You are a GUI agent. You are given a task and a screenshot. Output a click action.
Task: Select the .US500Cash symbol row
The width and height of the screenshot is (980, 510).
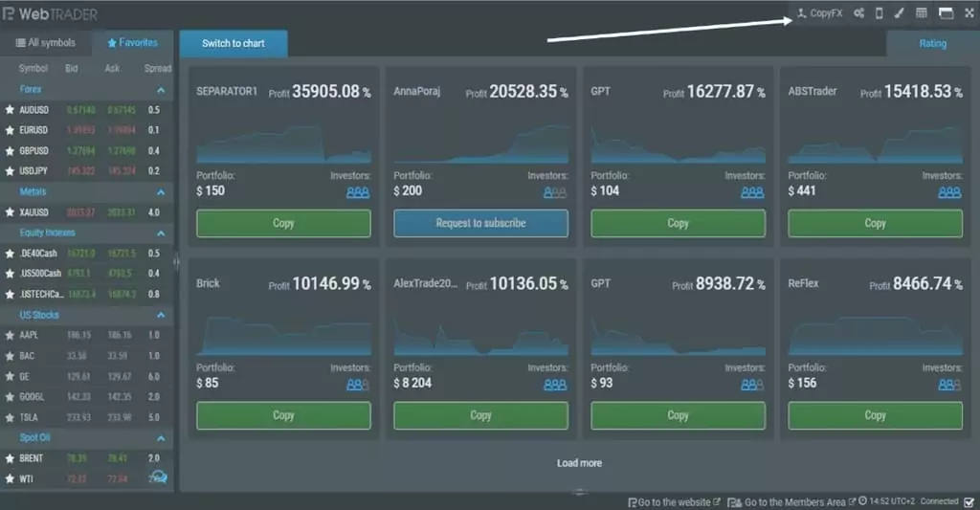(x=87, y=273)
